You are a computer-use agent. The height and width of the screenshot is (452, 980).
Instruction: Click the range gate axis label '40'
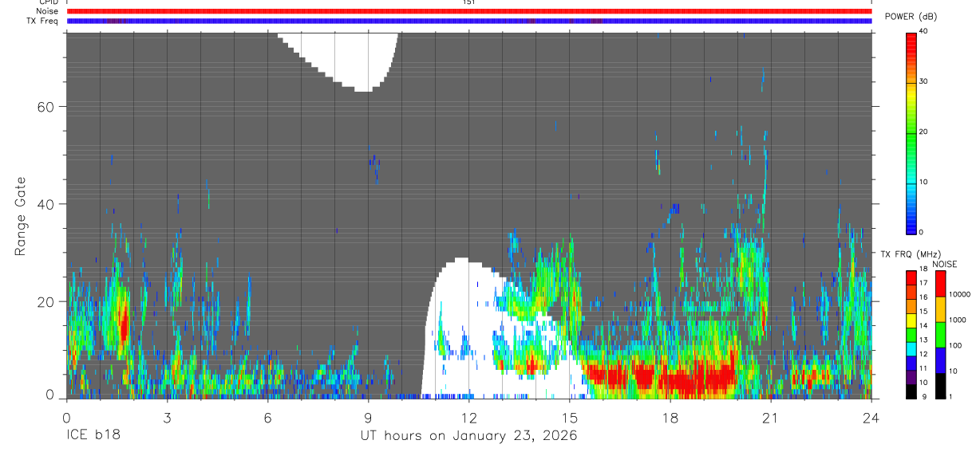pos(45,204)
